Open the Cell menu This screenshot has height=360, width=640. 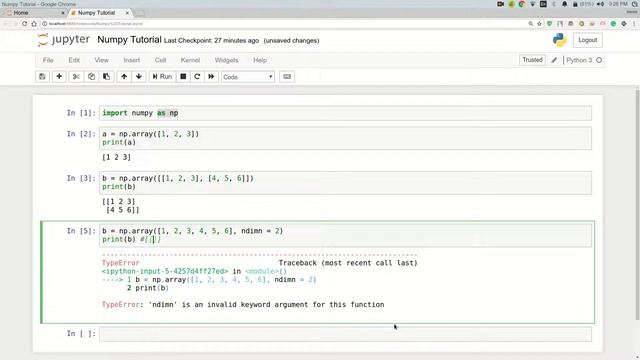pos(160,60)
